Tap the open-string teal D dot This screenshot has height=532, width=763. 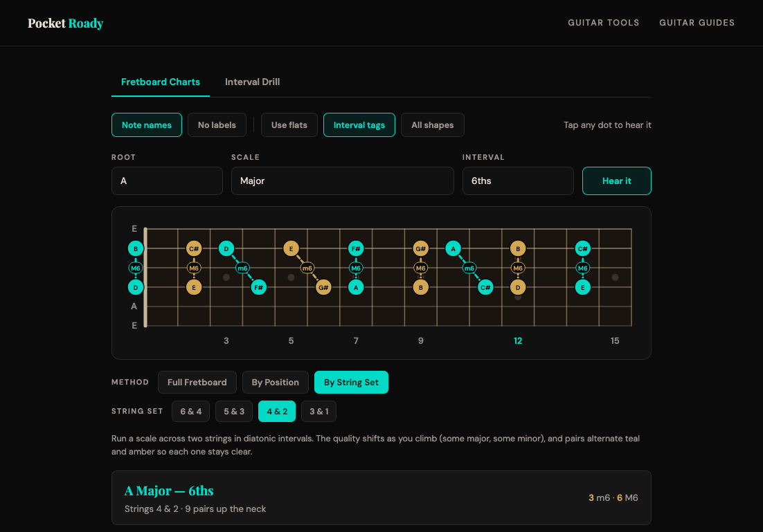(x=136, y=287)
